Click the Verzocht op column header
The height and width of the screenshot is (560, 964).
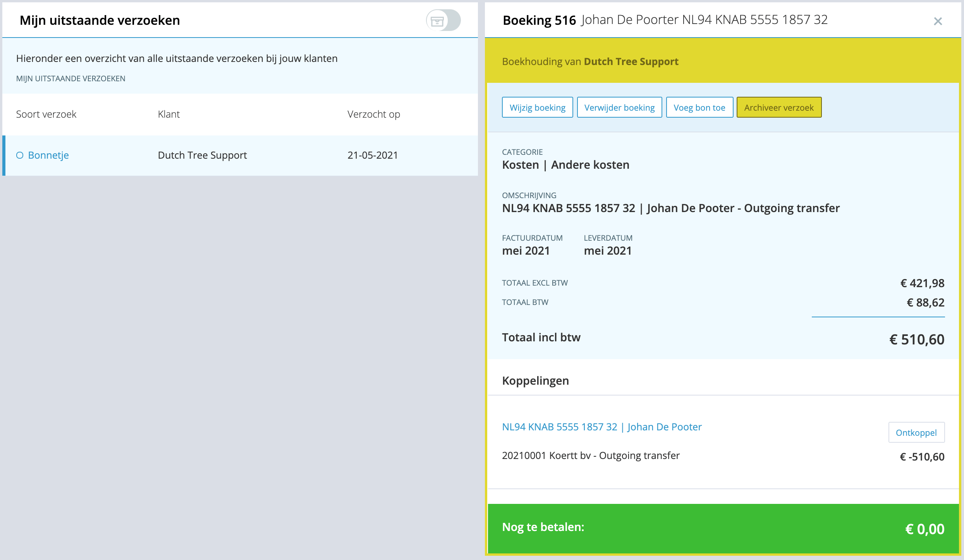click(374, 114)
